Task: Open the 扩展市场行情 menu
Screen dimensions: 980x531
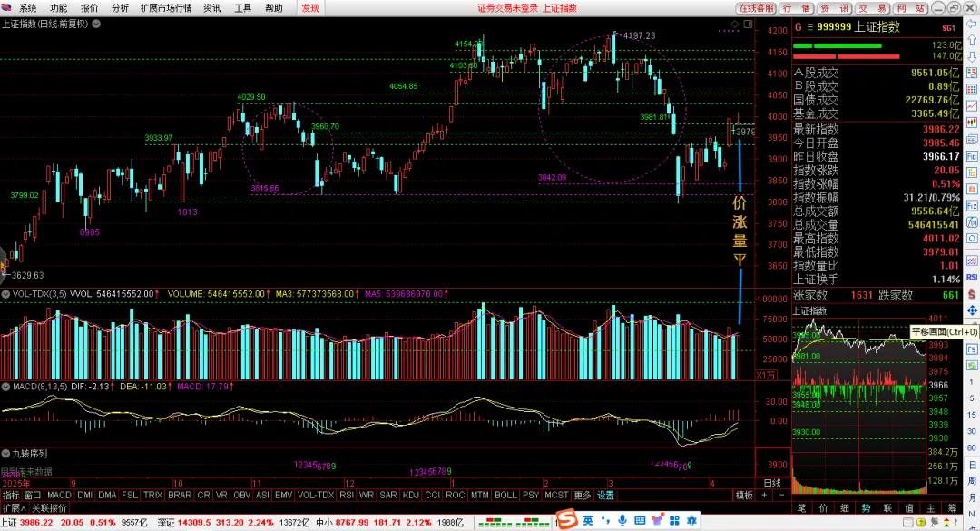Action: [x=166, y=8]
